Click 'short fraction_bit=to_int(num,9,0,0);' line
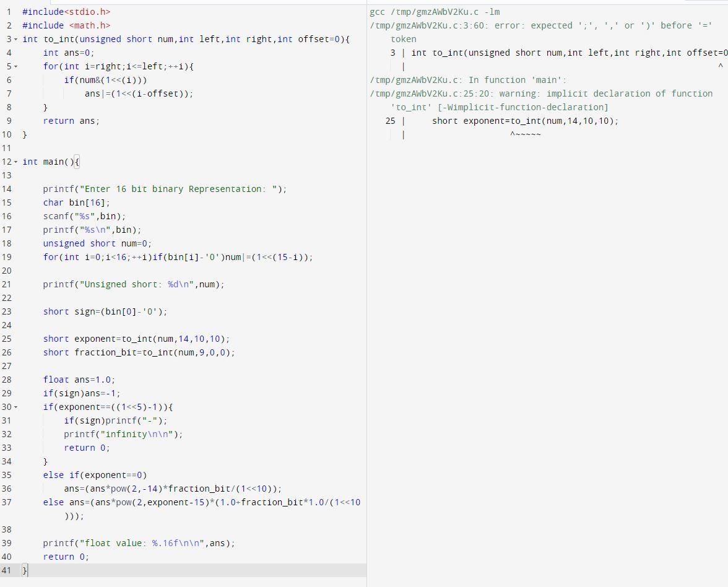The width and height of the screenshot is (728, 587). tap(139, 352)
